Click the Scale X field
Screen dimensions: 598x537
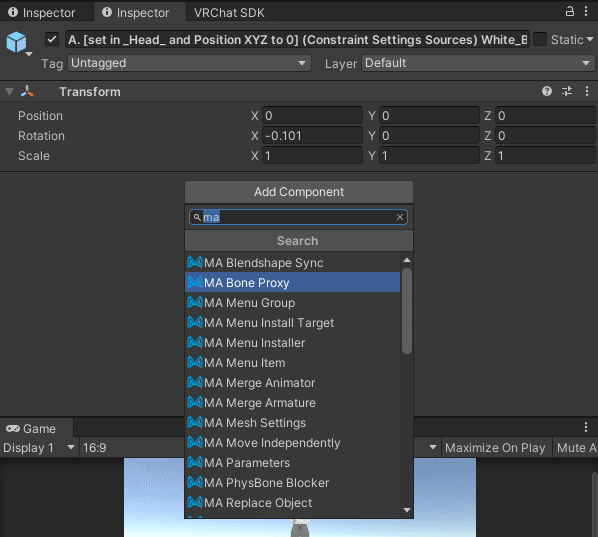coord(312,156)
